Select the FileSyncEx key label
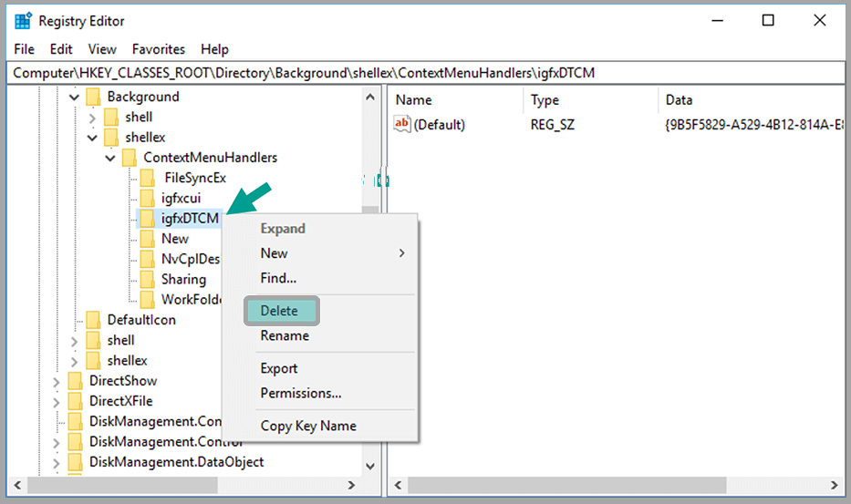The height and width of the screenshot is (504, 851). click(x=195, y=178)
